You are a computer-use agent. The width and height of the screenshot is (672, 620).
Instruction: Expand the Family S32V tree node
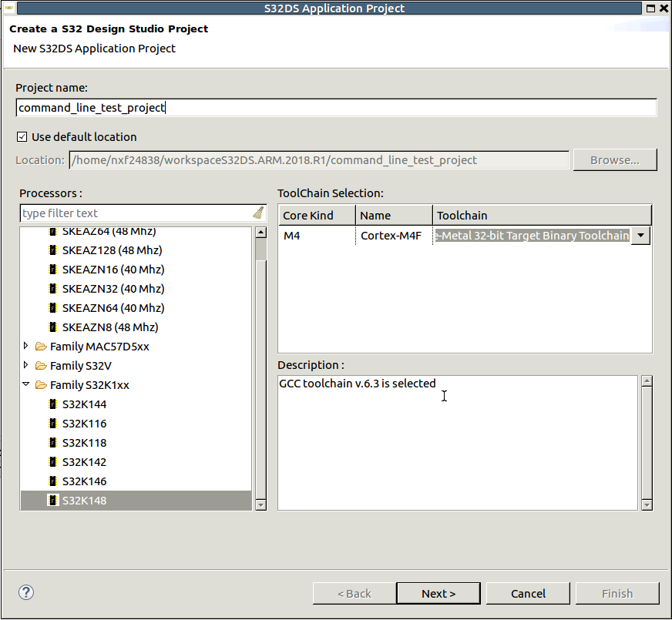(x=25, y=365)
